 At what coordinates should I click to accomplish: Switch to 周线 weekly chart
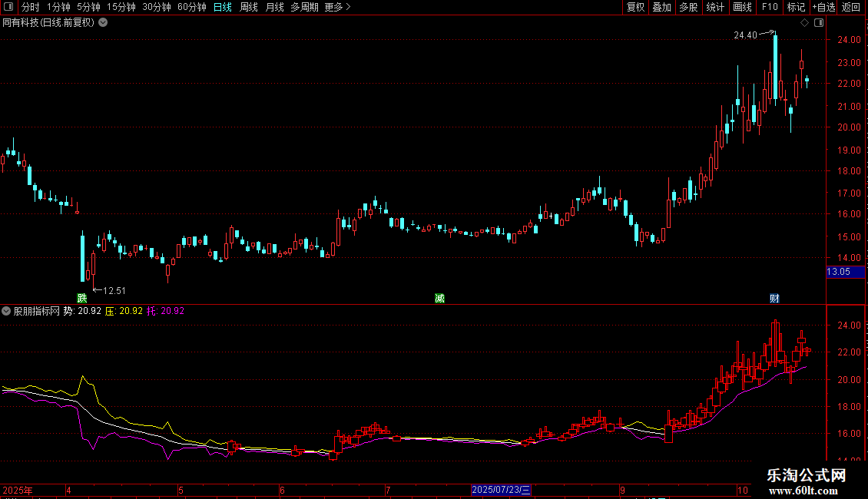pyautogui.click(x=249, y=7)
